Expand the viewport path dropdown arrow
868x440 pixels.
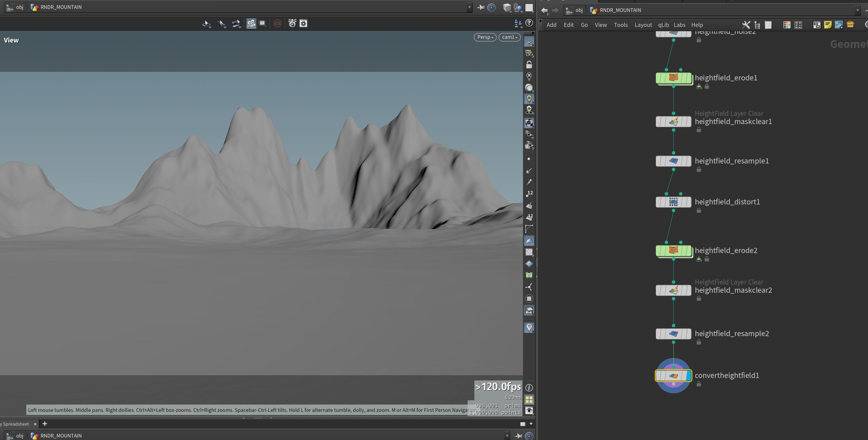(469, 7)
